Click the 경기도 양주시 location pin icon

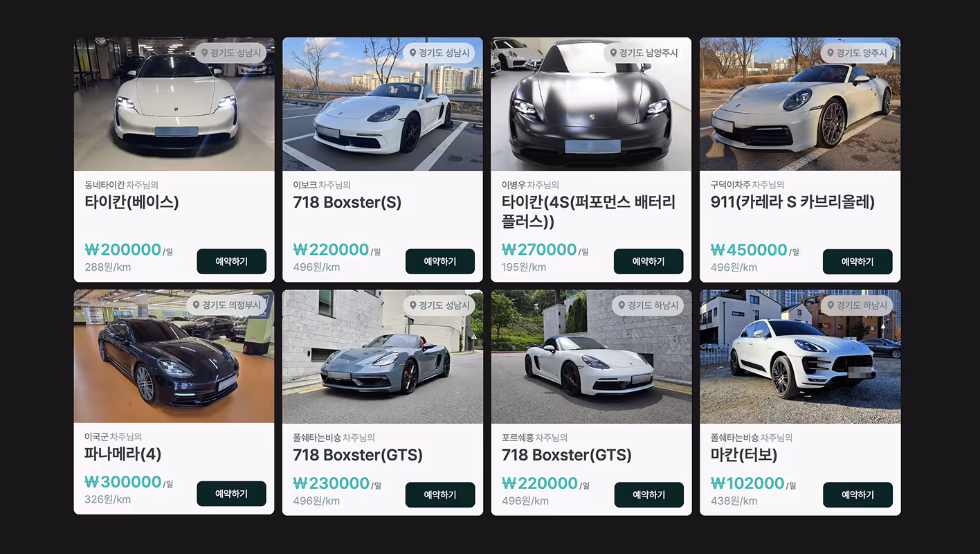(831, 53)
